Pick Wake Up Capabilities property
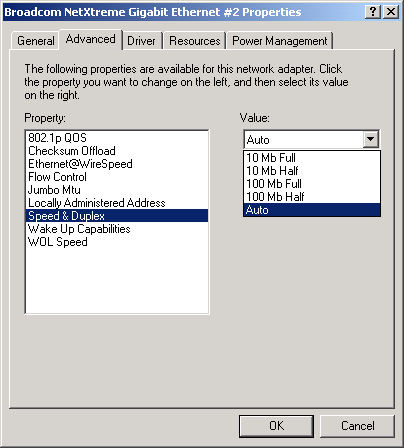 (x=117, y=229)
